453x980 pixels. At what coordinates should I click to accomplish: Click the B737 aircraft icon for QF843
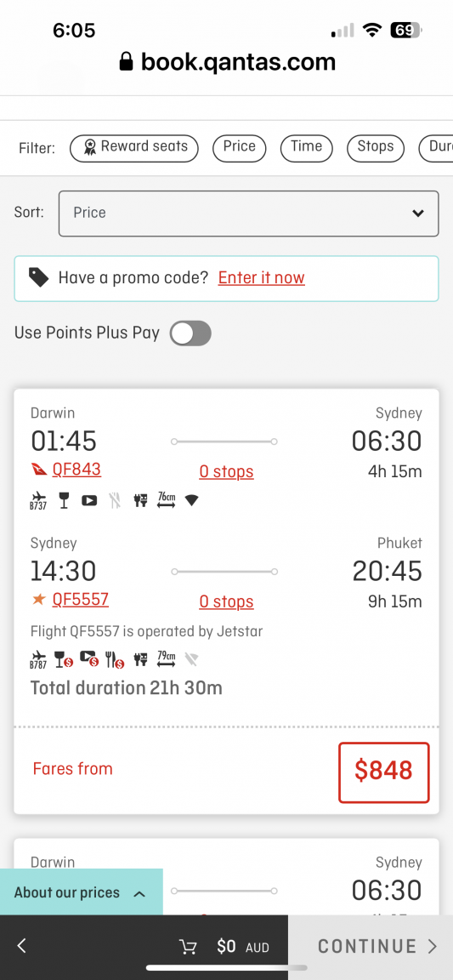click(38, 501)
